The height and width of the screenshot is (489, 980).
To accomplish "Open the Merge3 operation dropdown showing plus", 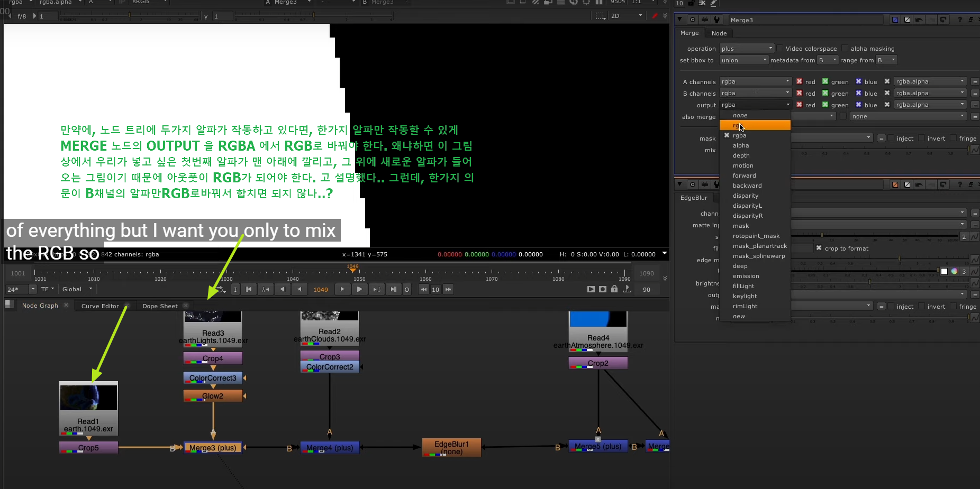I will [747, 49].
